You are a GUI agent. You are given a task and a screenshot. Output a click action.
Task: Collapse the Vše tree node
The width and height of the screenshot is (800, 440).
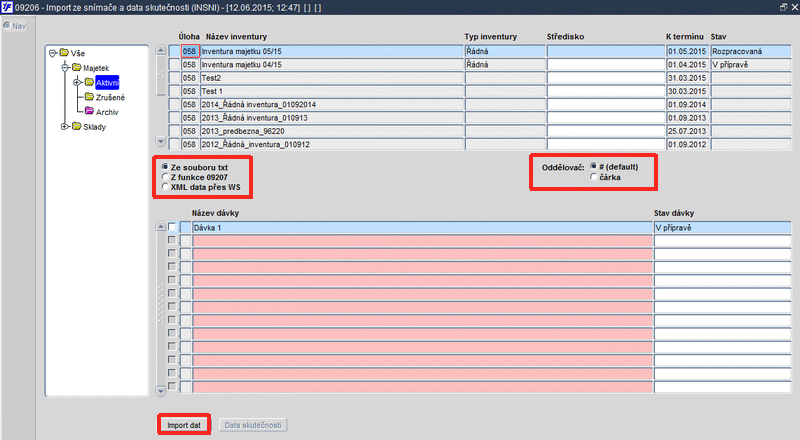pos(53,53)
